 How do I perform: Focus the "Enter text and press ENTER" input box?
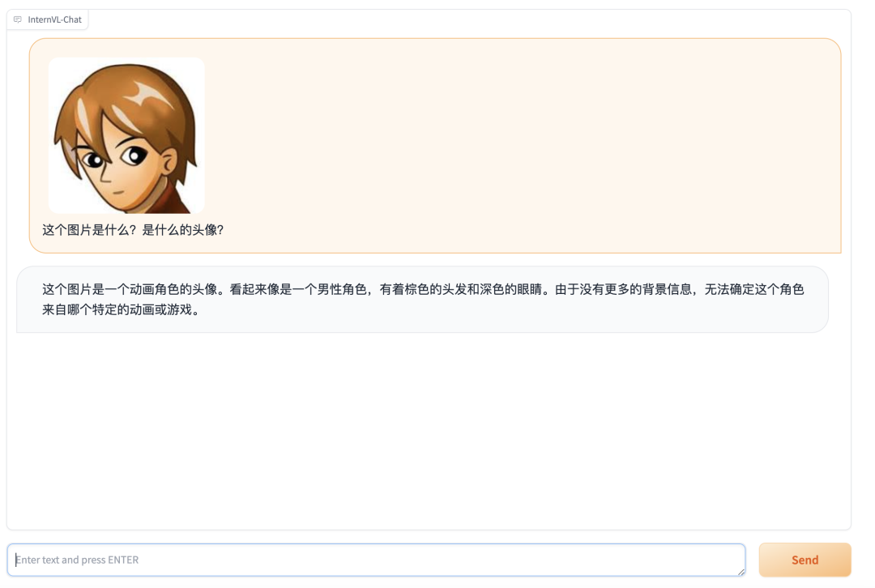pos(376,560)
